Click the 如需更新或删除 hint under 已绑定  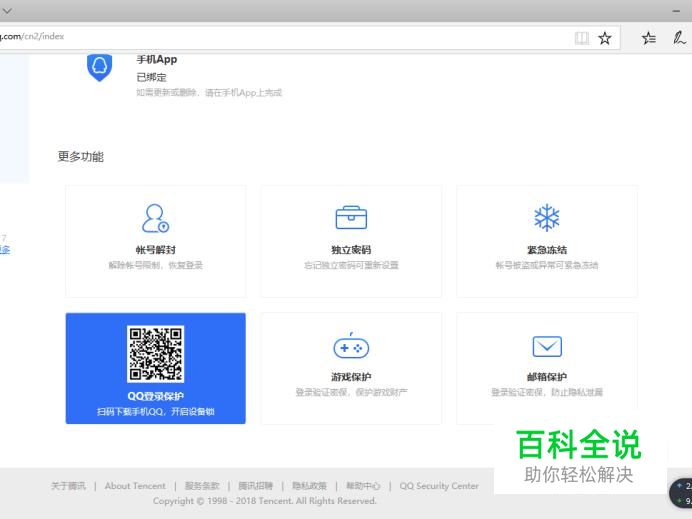[x=209, y=93]
